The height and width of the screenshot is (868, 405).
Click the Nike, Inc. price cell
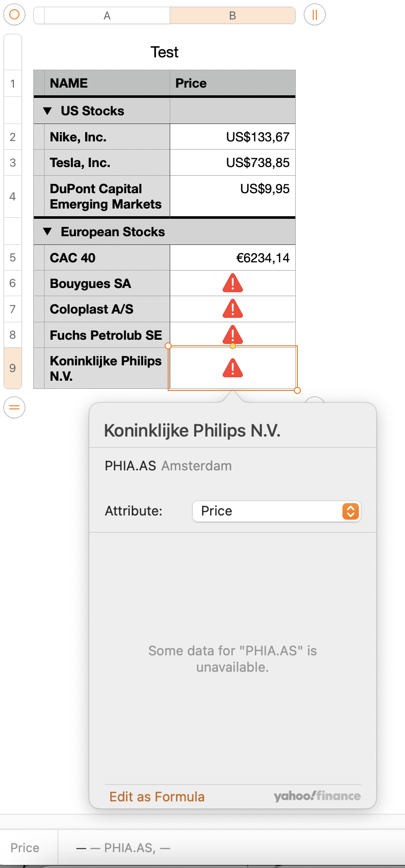[x=232, y=137]
